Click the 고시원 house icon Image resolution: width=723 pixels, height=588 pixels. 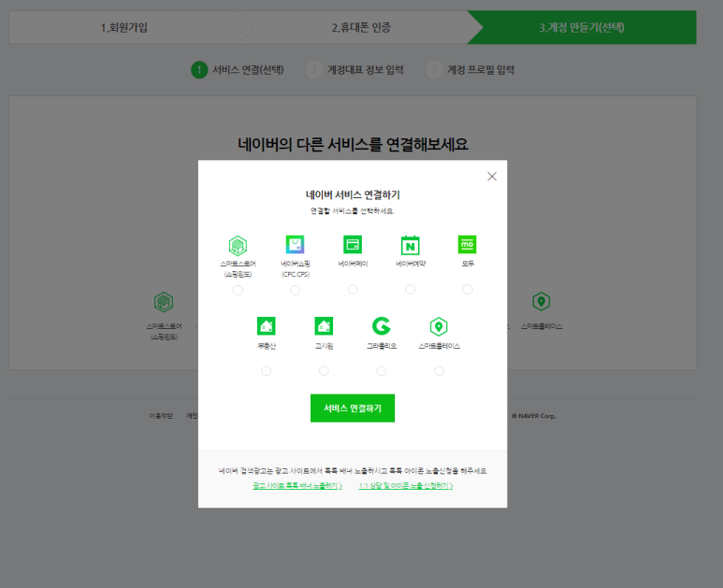[324, 326]
